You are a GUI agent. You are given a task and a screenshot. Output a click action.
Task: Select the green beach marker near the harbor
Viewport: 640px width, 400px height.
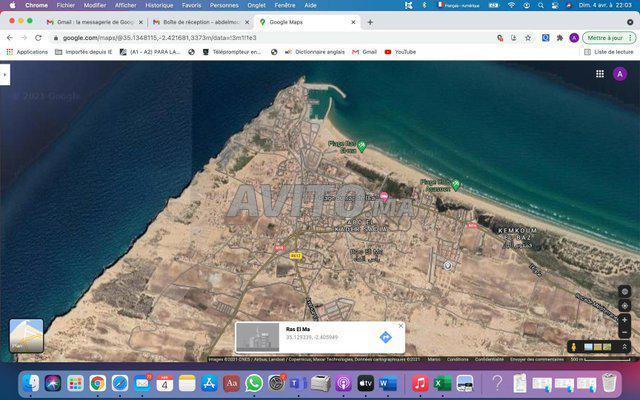[361, 145]
